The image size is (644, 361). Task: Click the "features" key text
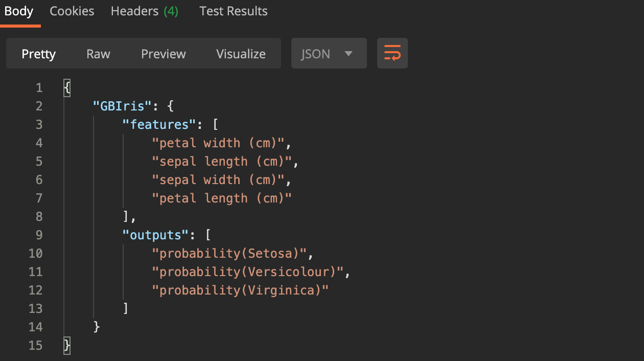coord(160,125)
